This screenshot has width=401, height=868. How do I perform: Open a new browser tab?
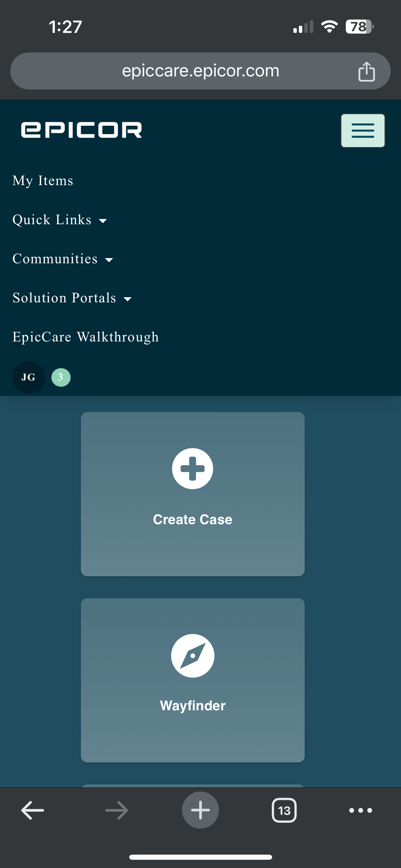coord(200,810)
